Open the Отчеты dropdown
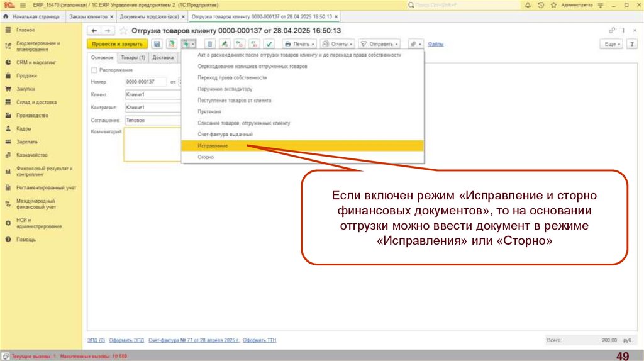Screen dimensions: 644x361 [x=337, y=43]
